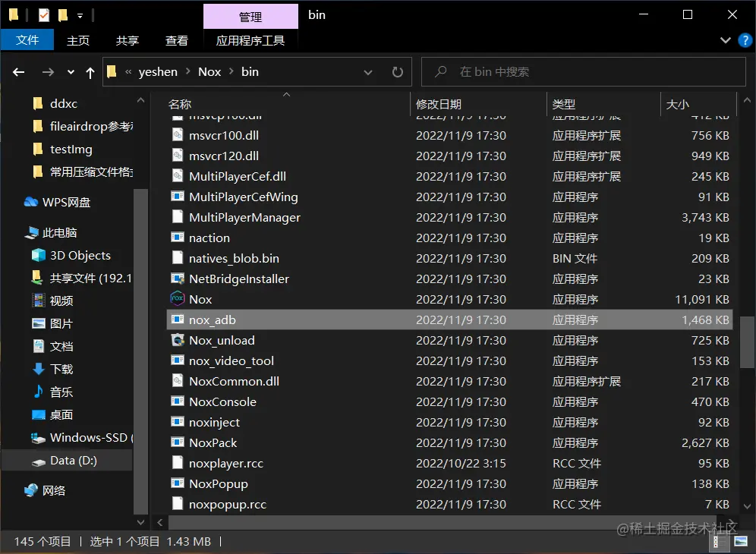Viewport: 756px width, 554px height.
Task: Open the 主页 ribbon tab
Action: tap(77, 40)
